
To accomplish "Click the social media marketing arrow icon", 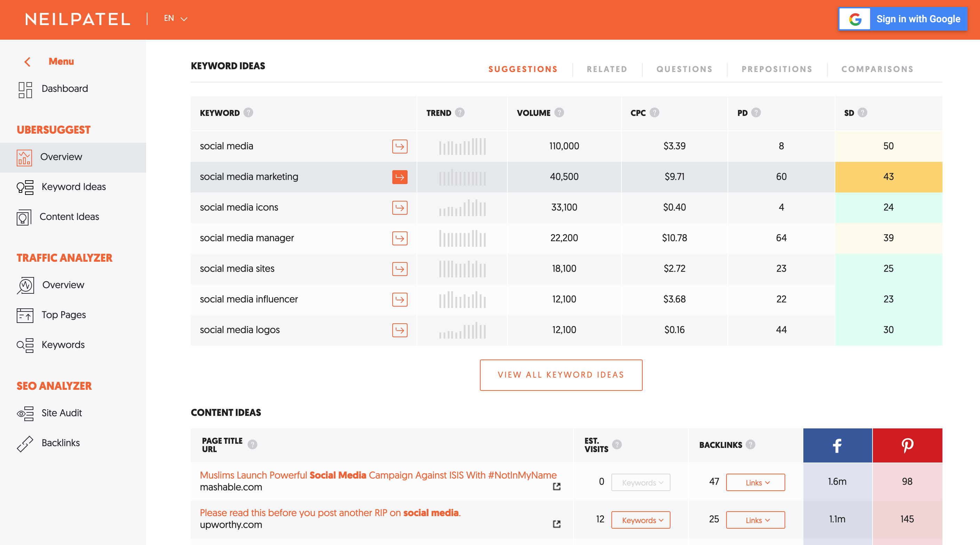I will (x=400, y=176).
